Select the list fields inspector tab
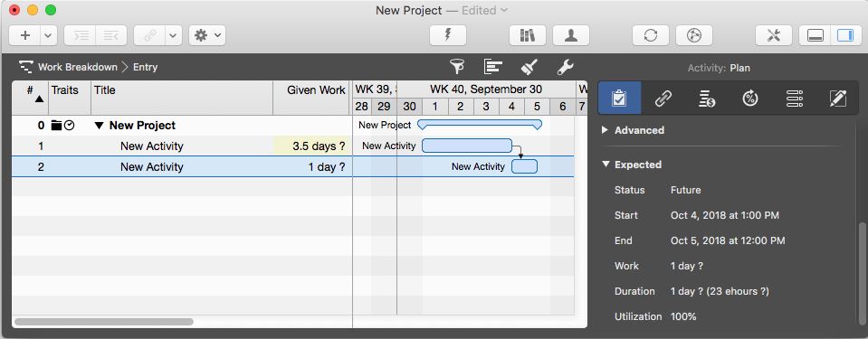Image resolution: width=868 pixels, height=339 pixels. (794, 99)
